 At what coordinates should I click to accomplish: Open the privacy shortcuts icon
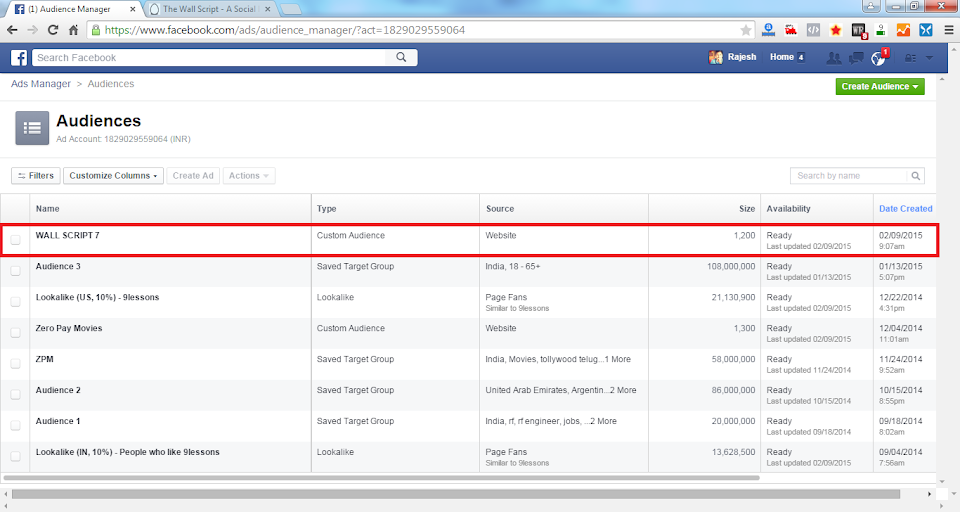coord(910,58)
